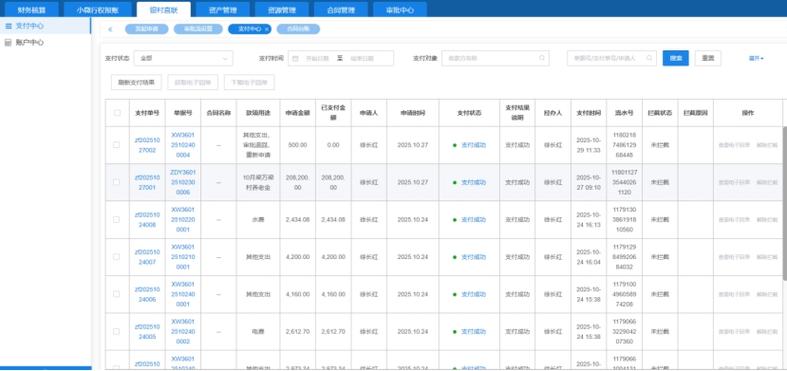Select the checkbox for payment zf20251024006
Viewport: 787px width, 371px height.
117,294
